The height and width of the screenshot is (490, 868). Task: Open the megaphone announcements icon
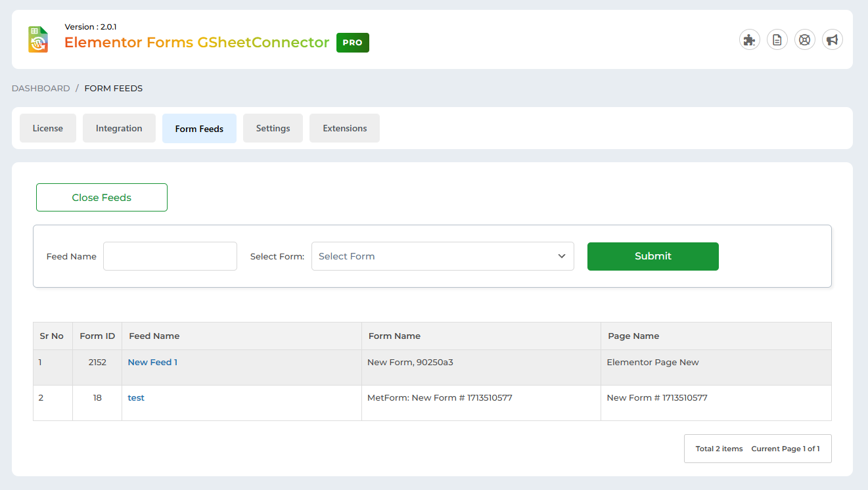pyautogui.click(x=832, y=40)
